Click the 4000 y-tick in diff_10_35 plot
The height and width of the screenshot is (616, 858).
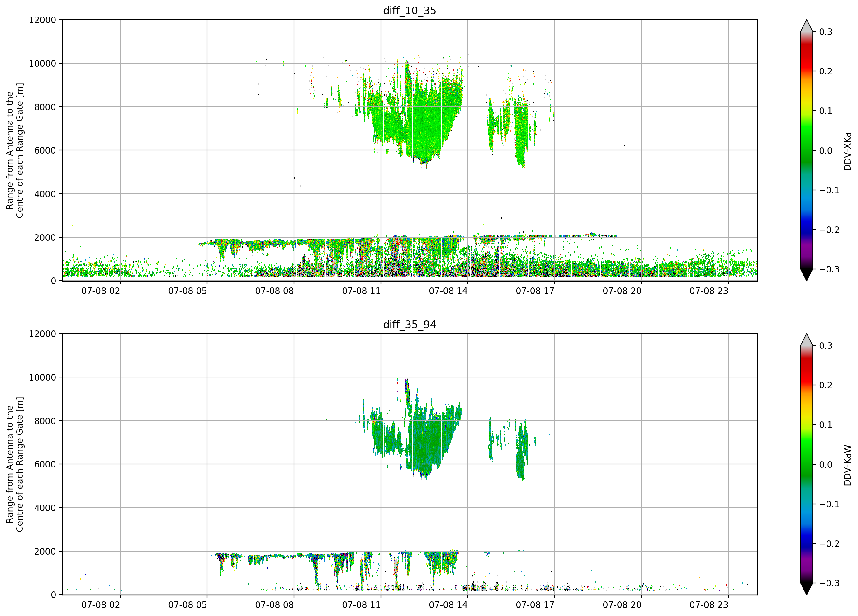pyautogui.click(x=45, y=194)
